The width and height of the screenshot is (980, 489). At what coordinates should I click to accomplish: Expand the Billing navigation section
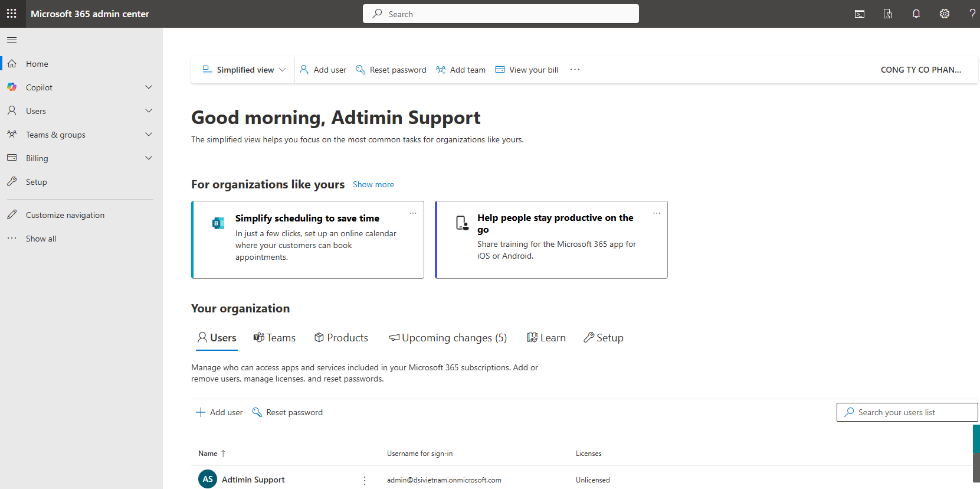click(149, 158)
